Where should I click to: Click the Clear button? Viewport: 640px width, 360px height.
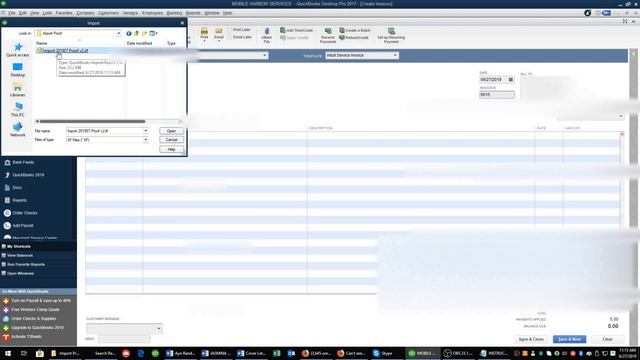607,339
